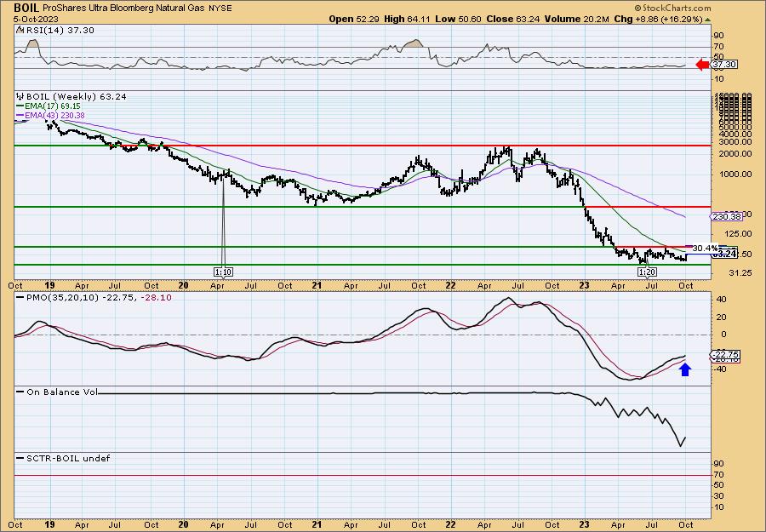766x532 pixels.
Task: Select the boxed 37.30 RSI value tag
Action: (725, 65)
